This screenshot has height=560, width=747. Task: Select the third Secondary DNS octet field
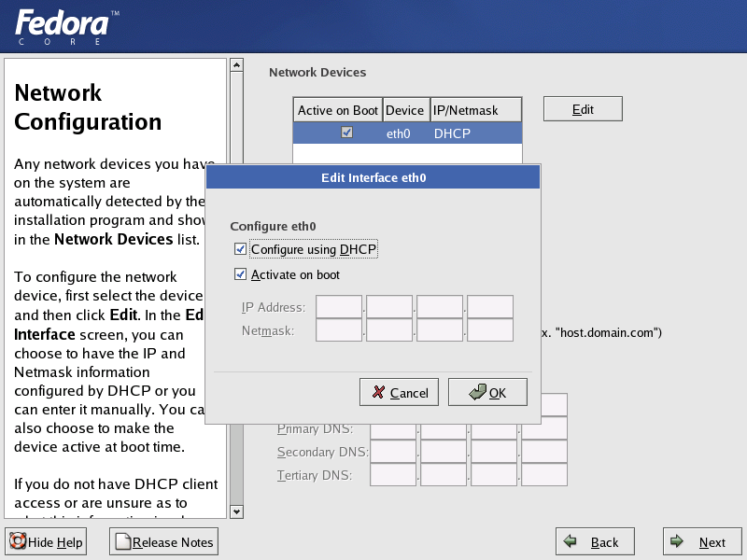click(494, 451)
